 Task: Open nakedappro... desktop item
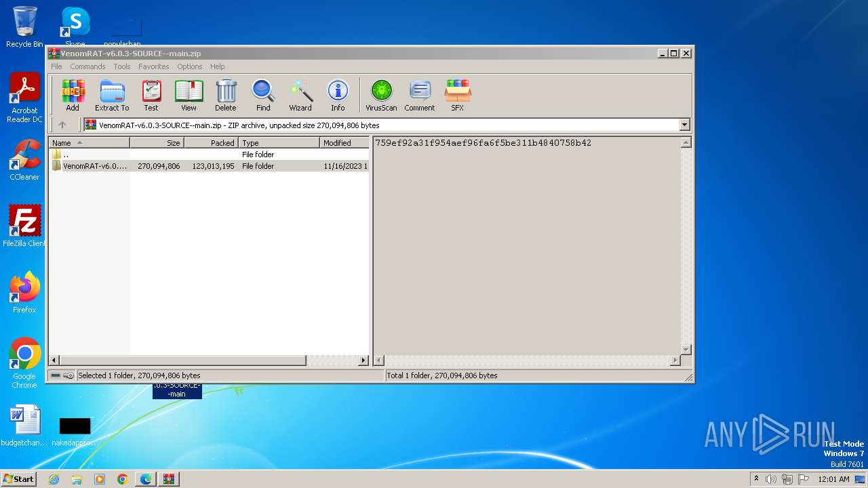pos(75,431)
